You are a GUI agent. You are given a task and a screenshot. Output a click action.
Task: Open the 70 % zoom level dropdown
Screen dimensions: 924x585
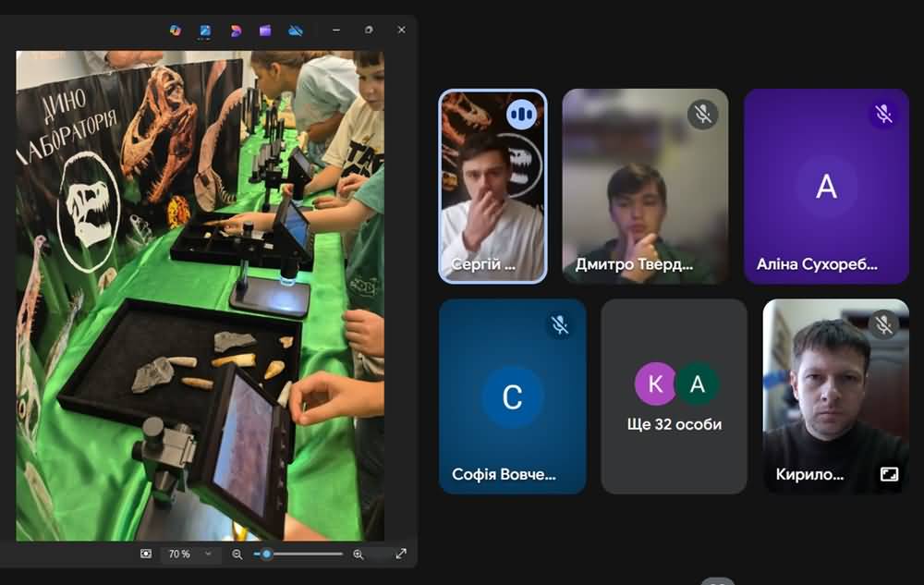coord(188,554)
